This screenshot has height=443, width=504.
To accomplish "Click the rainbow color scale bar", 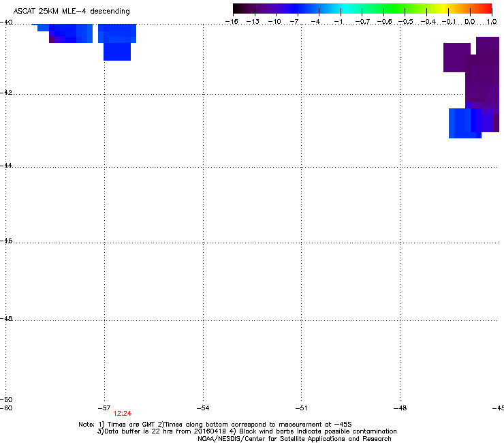I will coord(362,8).
